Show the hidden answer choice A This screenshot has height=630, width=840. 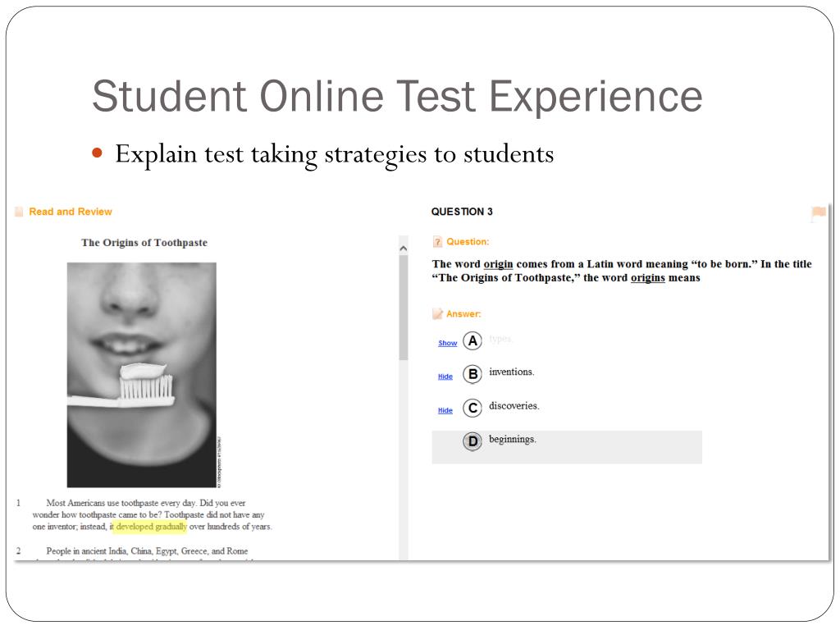[x=447, y=343]
